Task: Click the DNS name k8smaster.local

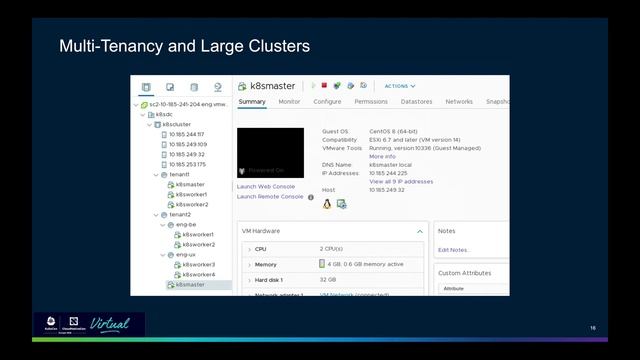Action: 391,165
